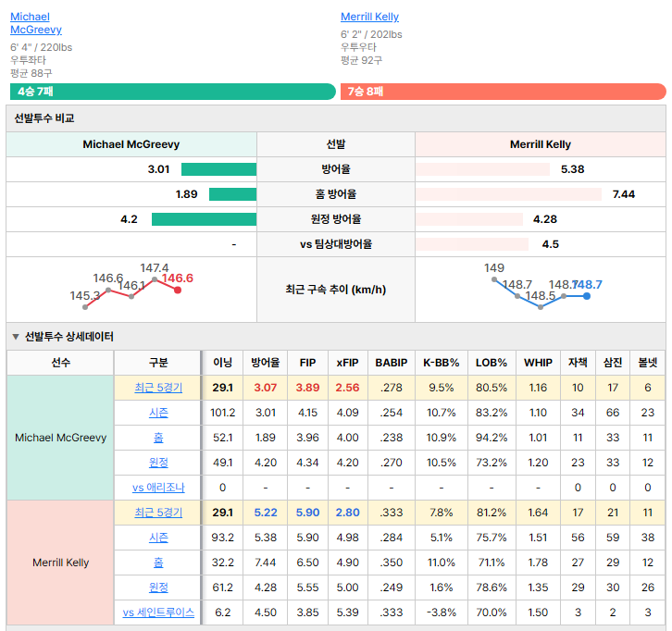This screenshot has height=631, width=672.
Task: Open McGreevy's 원정 stats link
Action: tap(158, 463)
